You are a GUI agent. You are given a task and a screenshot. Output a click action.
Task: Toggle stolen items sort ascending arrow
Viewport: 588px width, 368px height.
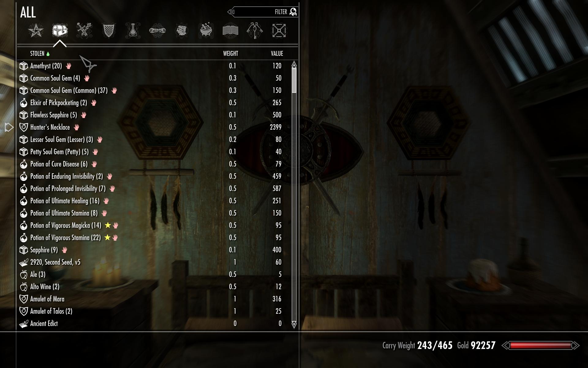point(50,53)
